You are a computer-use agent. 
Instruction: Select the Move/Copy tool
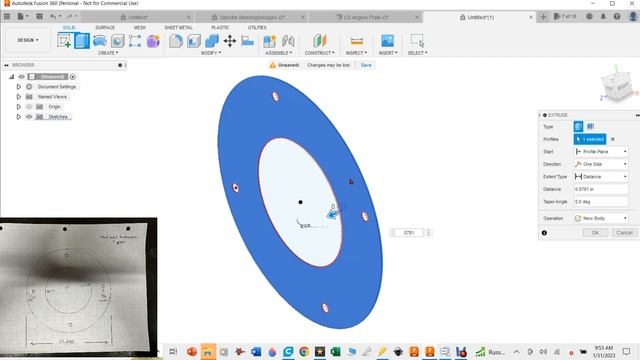coord(230,41)
